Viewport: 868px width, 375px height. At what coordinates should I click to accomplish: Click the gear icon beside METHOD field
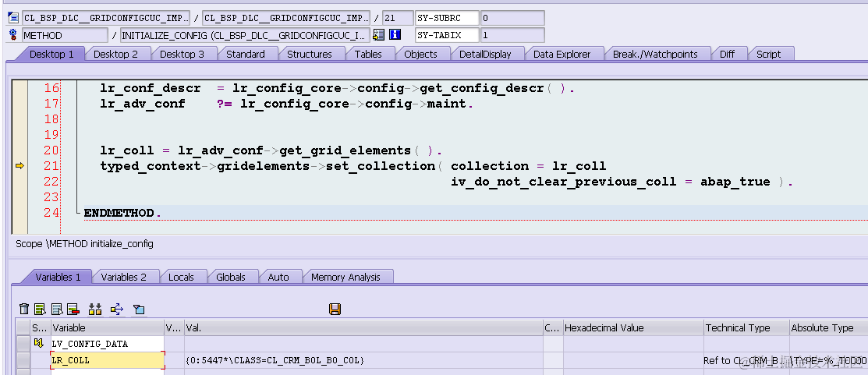pyautogui.click(x=13, y=35)
